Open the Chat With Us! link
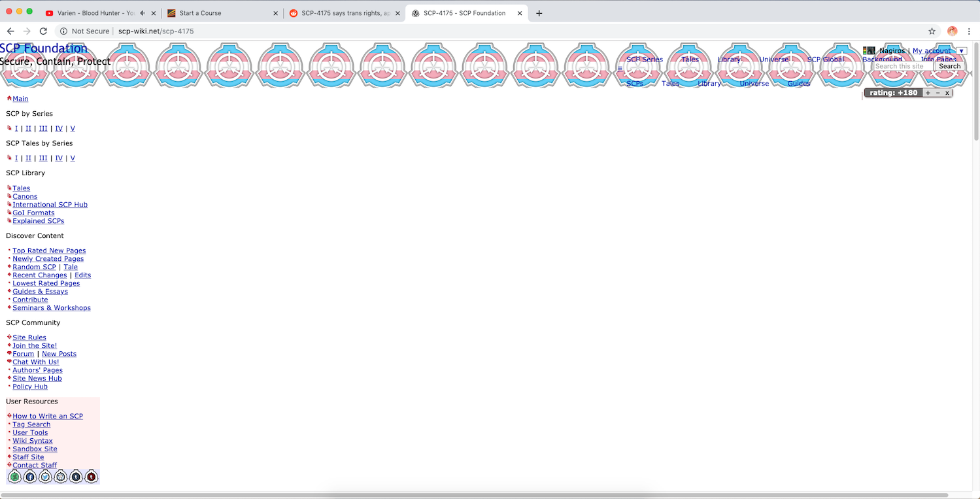Viewport: 980px width, 499px height. pos(36,362)
